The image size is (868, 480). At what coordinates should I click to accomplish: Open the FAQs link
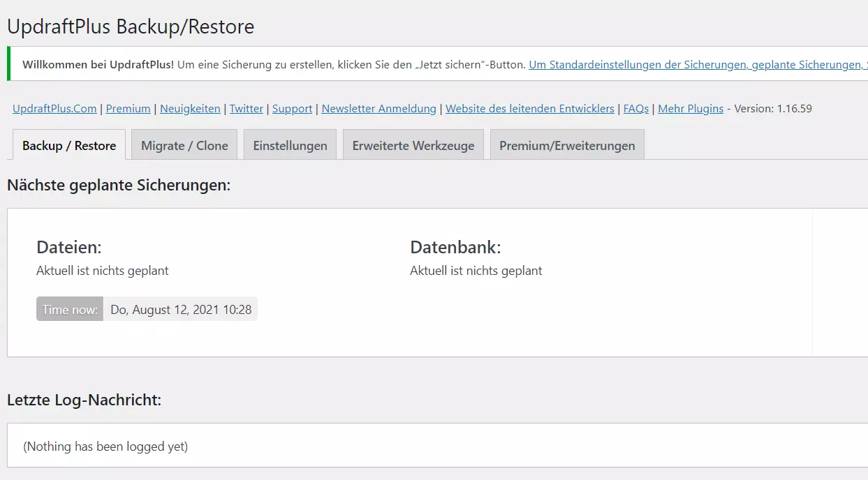(x=636, y=109)
